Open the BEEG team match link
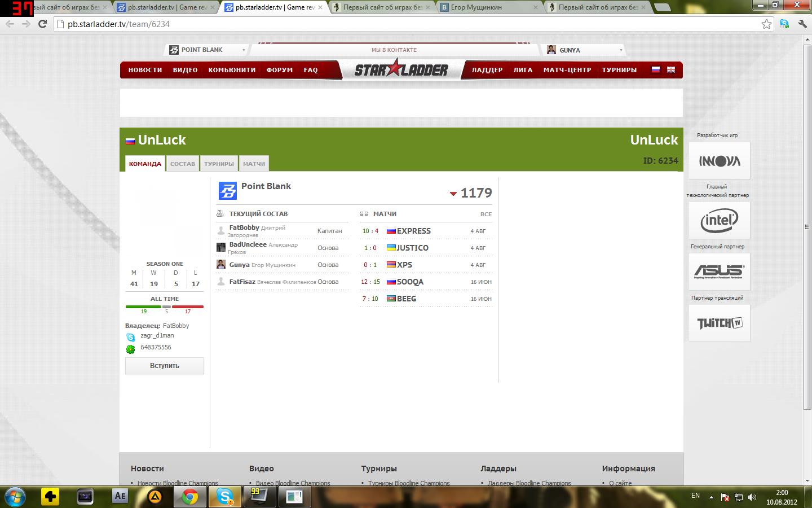Image resolution: width=812 pixels, height=508 pixels. (x=407, y=299)
